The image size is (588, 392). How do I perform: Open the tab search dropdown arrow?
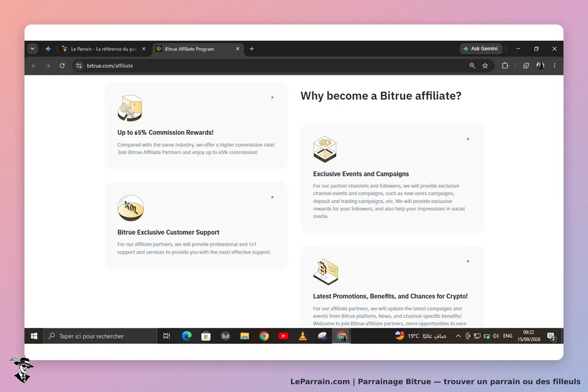[x=32, y=49]
